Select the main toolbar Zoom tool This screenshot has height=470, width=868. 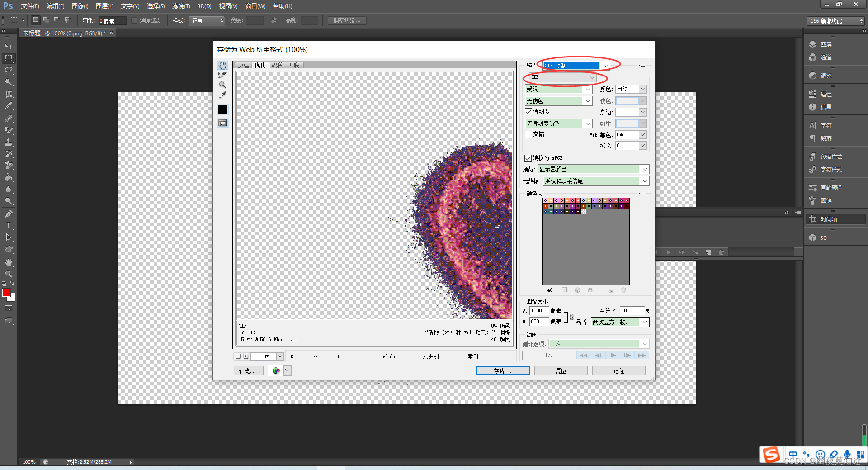tap(9, 274)
